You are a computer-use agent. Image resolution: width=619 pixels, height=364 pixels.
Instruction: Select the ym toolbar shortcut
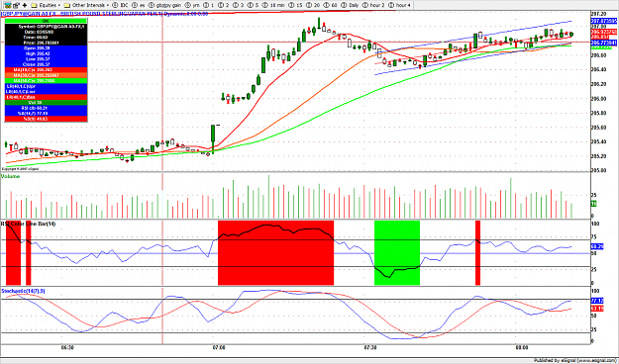tap(192, 6)
